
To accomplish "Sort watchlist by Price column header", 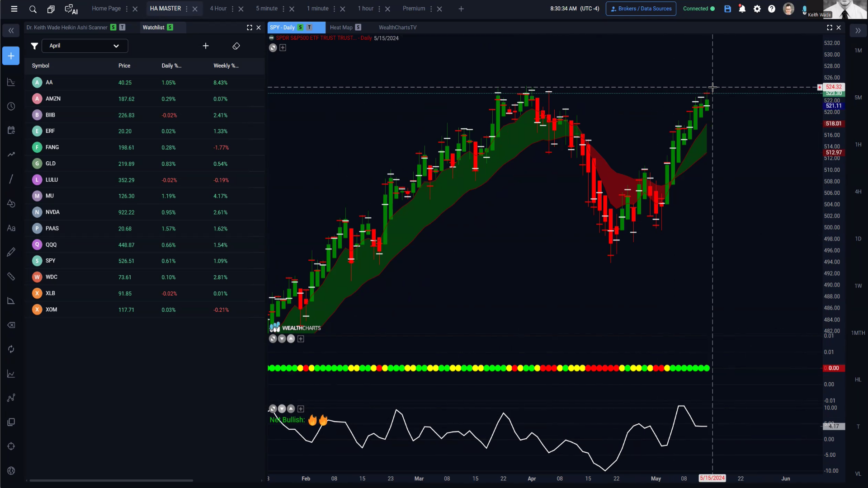I will point(124,66).
